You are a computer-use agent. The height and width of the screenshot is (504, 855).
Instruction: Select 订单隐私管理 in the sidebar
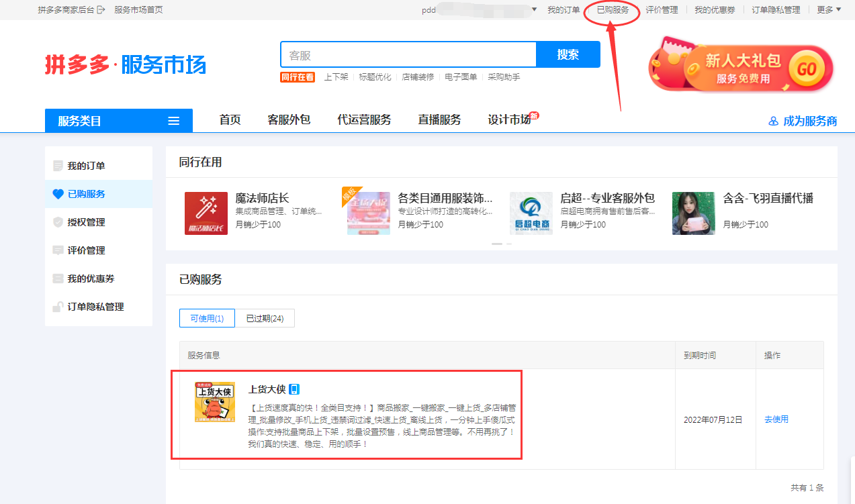pyautogui.click(x=99, y=307)
